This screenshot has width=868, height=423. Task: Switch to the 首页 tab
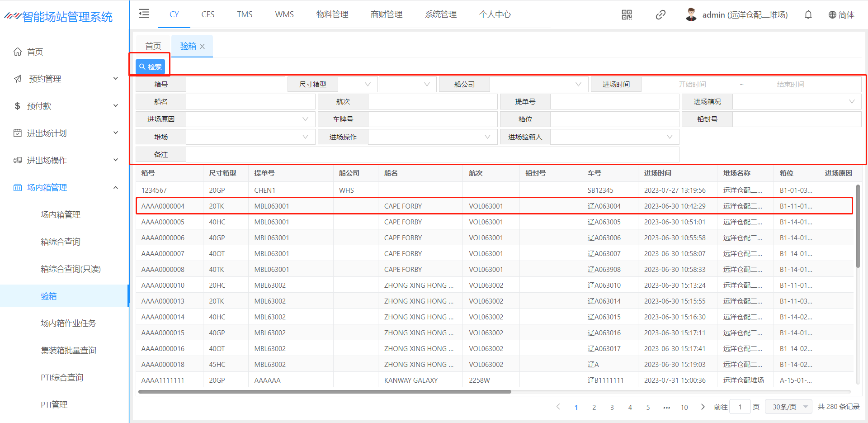pyautogui.click(x=153, y=46)
